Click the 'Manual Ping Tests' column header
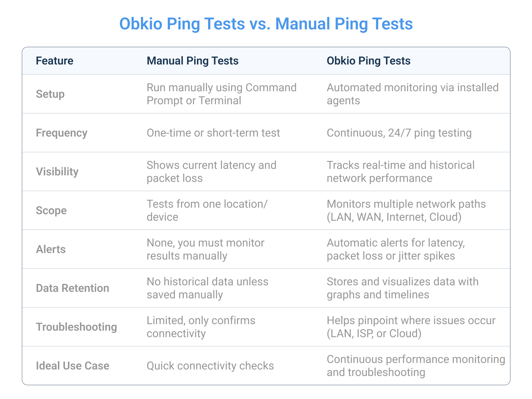 pos(192,61)
